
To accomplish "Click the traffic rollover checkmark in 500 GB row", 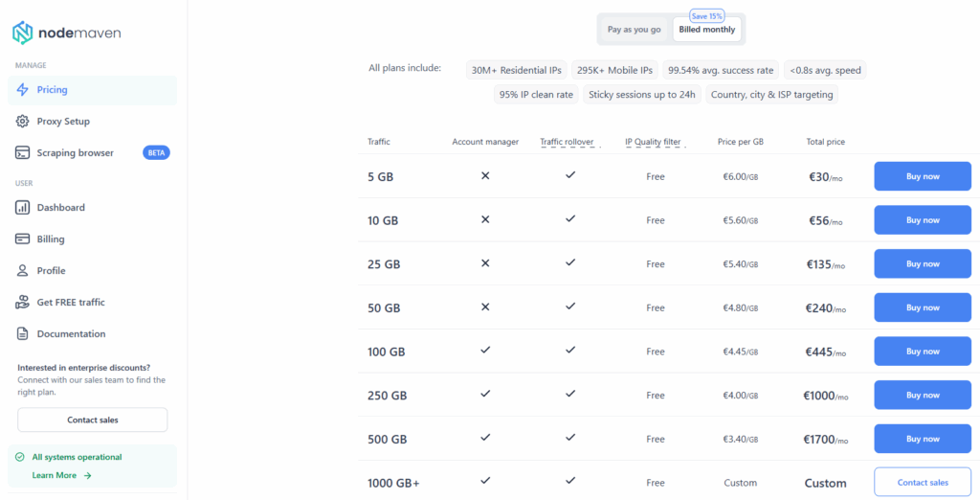I will tap(570, 438).
